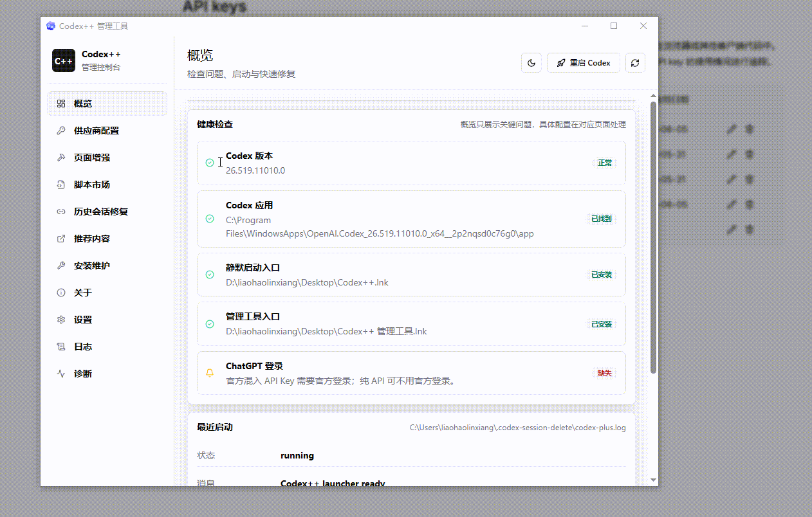Click the scrollbar down arrow

click(x=654, y=480)
